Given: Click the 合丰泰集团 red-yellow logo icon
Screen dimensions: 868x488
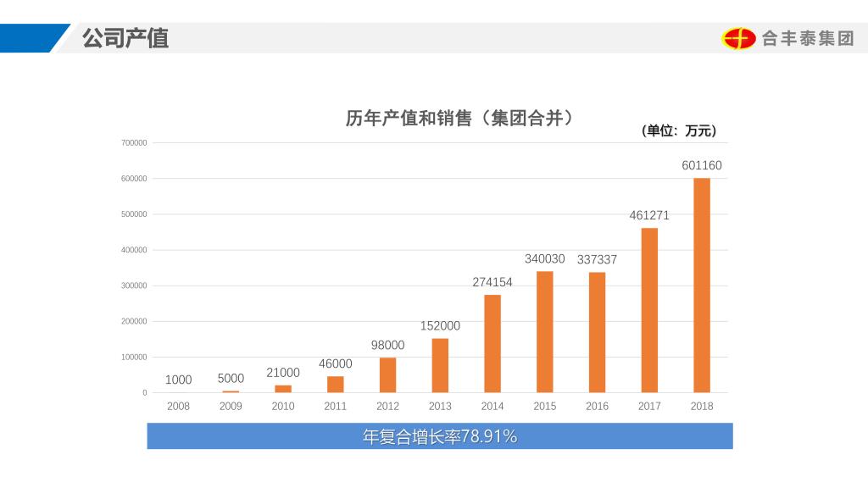Looking at the screenshot, I should (738, 38).
